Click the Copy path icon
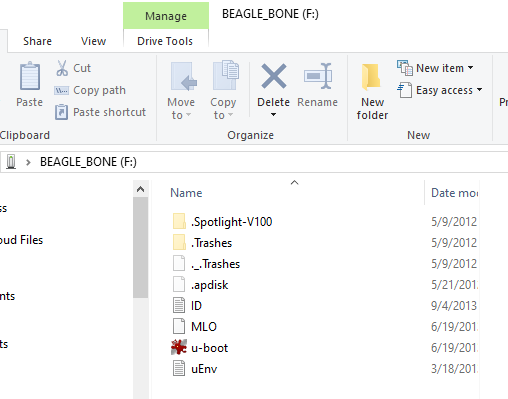 [x=62, y=90]
